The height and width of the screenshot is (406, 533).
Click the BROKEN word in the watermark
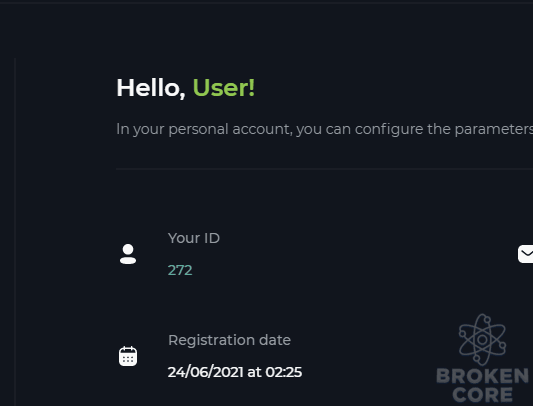pos(482,376)
